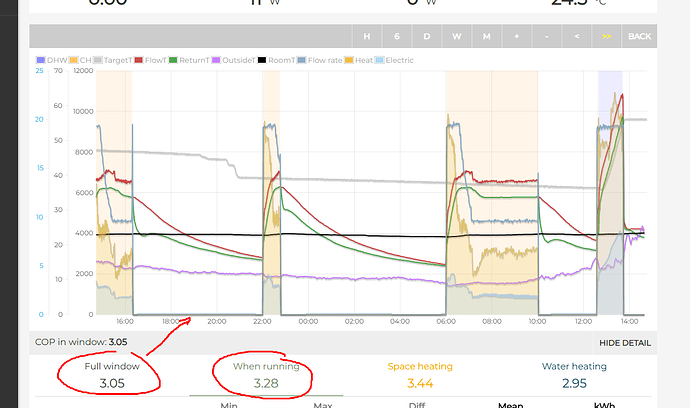Switch chart to W week view
Image resolution: width=690 pixels, height=408 pixels.
click(x=457, y=36)
